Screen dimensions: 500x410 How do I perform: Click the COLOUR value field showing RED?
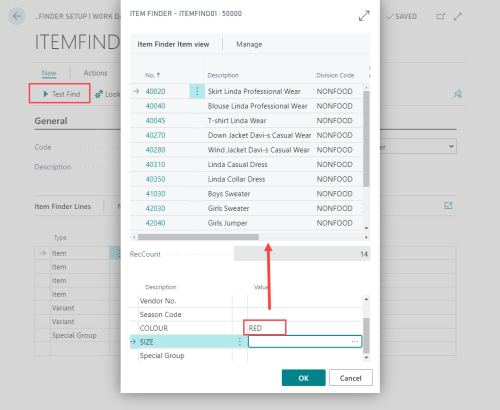pyautogui.click(x=265, y=328)
